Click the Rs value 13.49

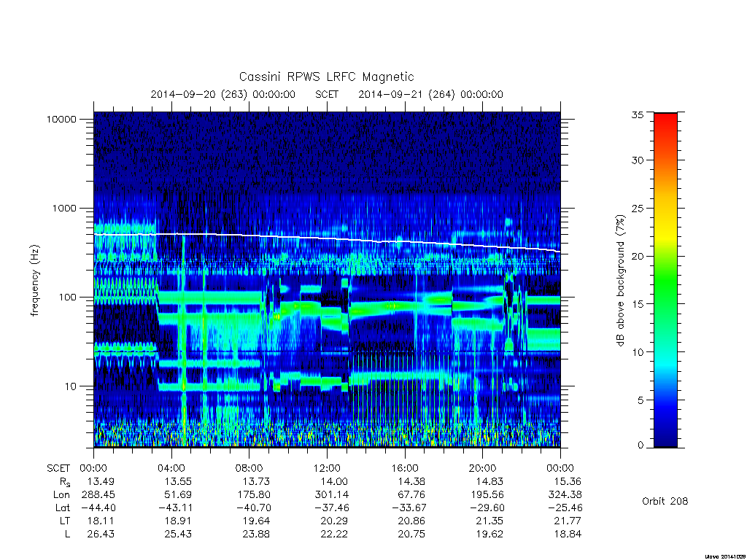pyautogui.click(x=101, y=482)
